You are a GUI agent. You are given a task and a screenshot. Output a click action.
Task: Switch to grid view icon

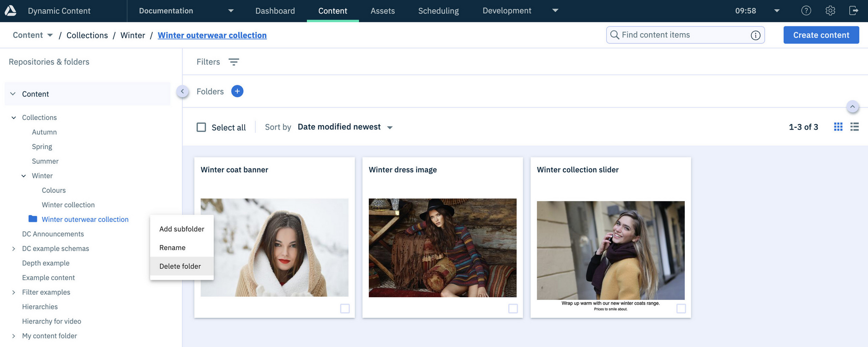point(838,127)
